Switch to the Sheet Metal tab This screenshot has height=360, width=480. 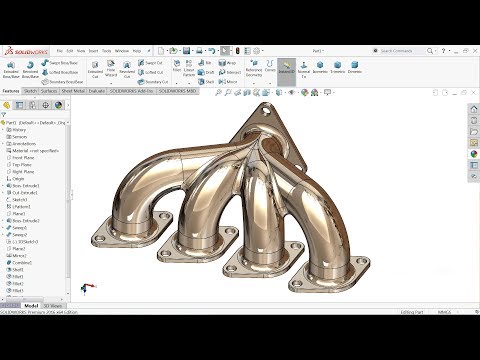73,91
